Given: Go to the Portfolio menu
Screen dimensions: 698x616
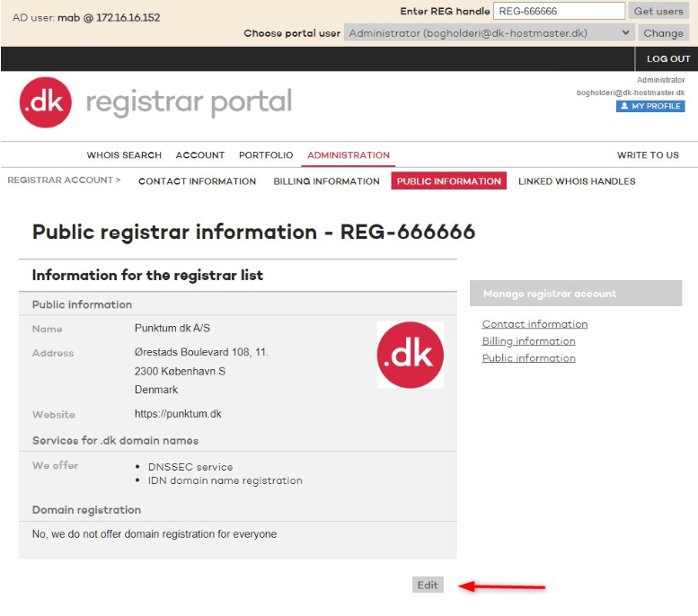Looking at the screenshot, I should click(x=266, y=155).
